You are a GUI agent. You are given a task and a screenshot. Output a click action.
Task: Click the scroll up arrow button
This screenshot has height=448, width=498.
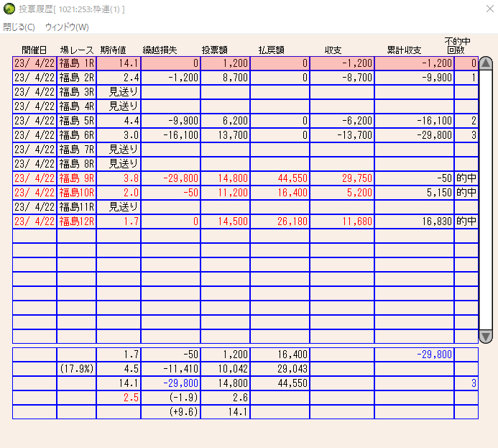tap(486, 63)
